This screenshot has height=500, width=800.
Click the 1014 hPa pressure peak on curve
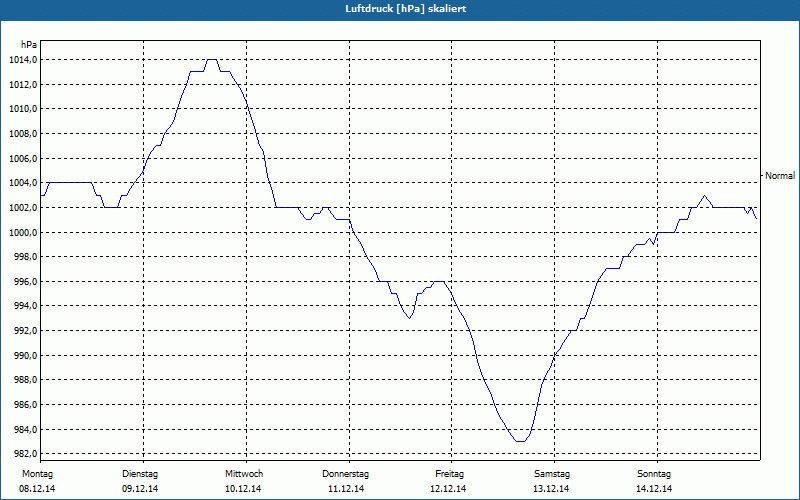(x=212, y=60)
